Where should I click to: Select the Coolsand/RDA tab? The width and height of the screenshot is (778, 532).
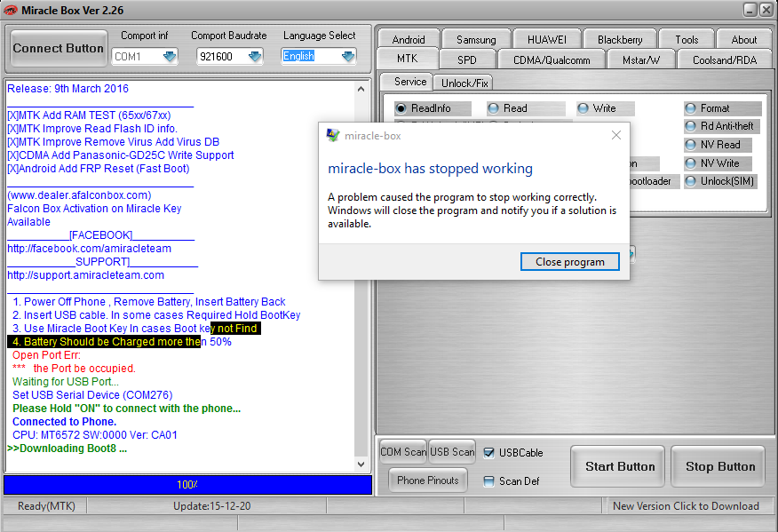point(725,60)
